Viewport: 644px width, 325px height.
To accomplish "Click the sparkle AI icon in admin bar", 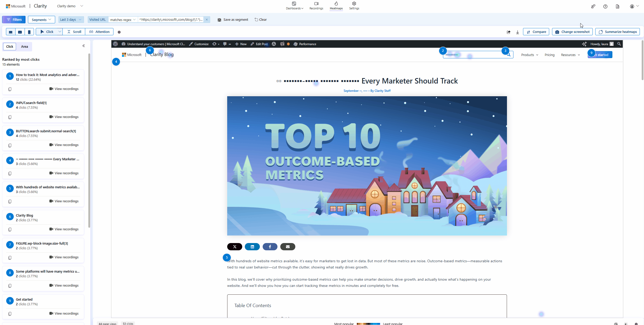I will pos(584,44).
